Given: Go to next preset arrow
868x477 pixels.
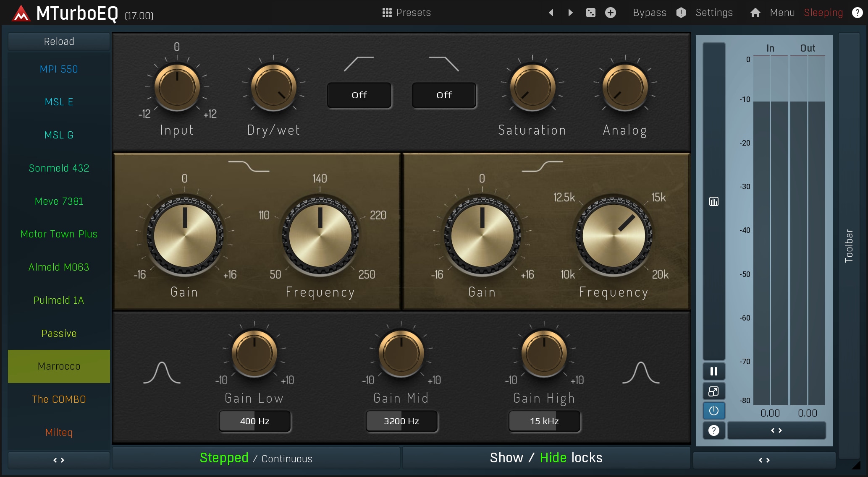Looking at the screenshot, I should [570, 13].
